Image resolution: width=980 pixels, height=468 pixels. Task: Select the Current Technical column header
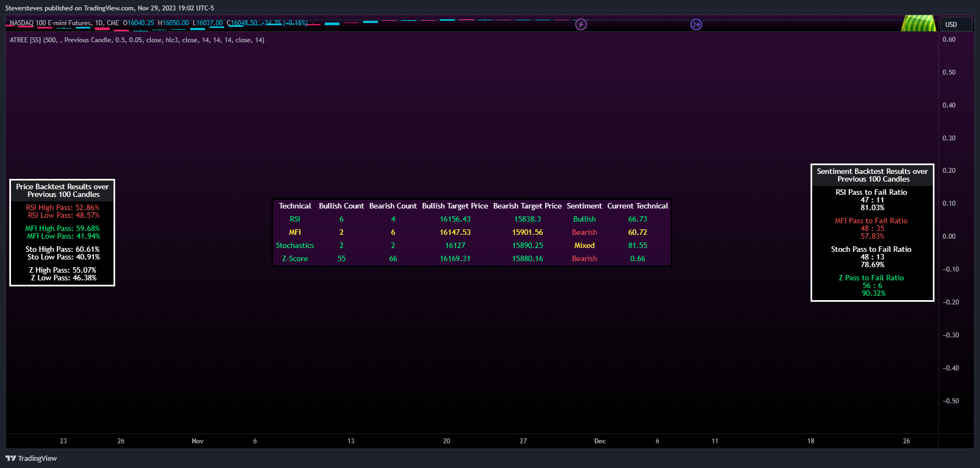point(638,206)
